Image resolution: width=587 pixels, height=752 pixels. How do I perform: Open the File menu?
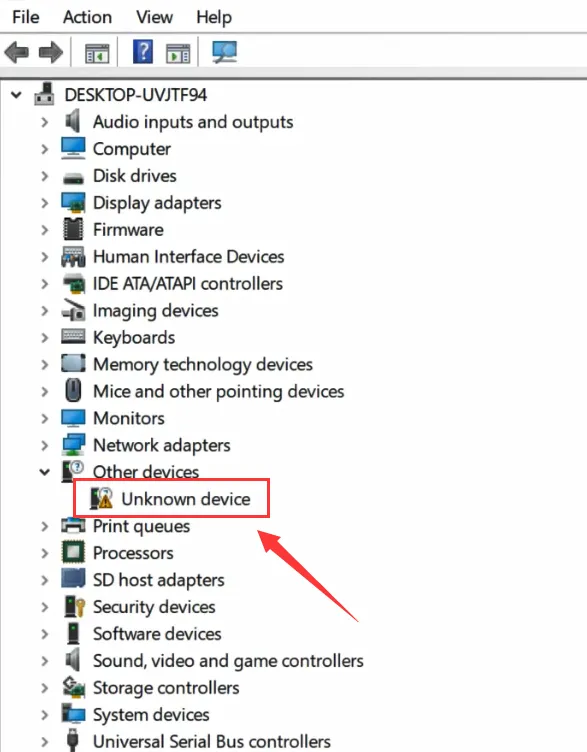tap(25, 17)
